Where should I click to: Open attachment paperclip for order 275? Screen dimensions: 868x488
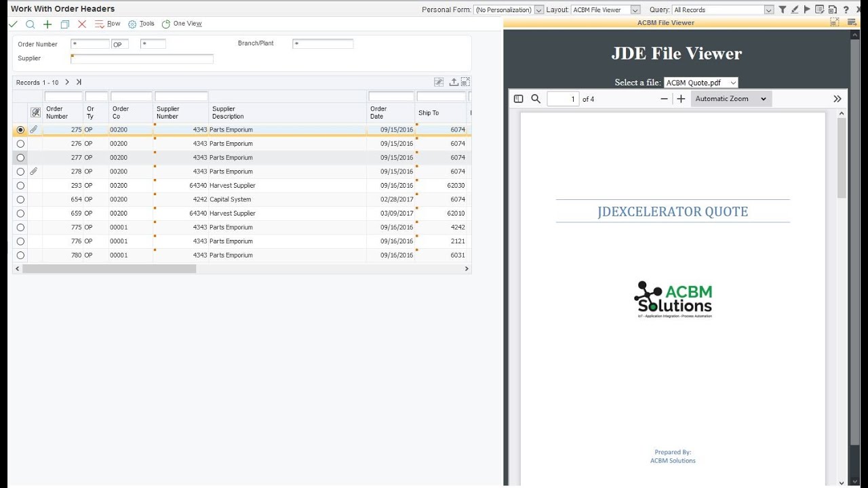(34, 129)
